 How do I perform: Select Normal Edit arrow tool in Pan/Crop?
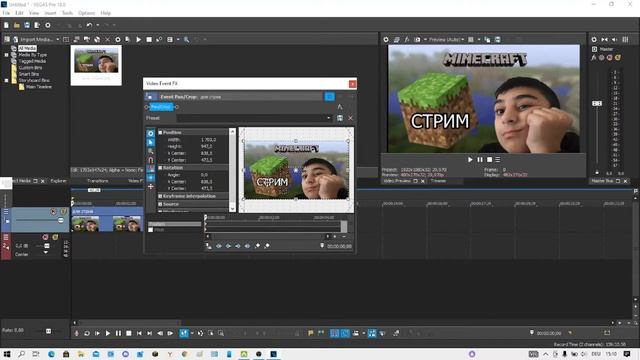[x=151, y=142]
